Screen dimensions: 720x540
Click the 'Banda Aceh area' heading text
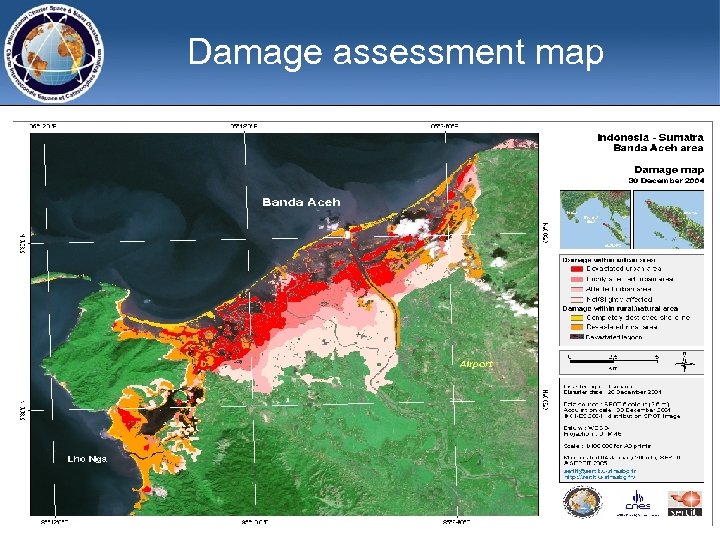(x=658, y=148)
